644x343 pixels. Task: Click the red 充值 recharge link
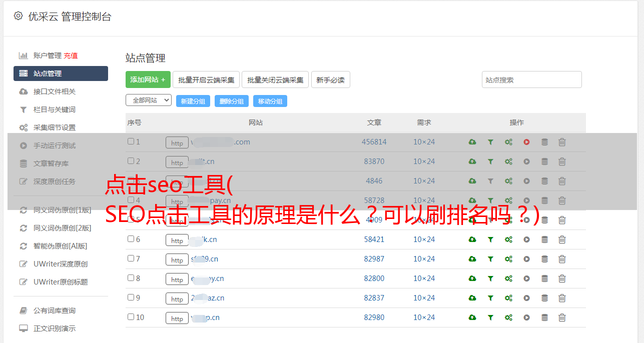(71, 55)
